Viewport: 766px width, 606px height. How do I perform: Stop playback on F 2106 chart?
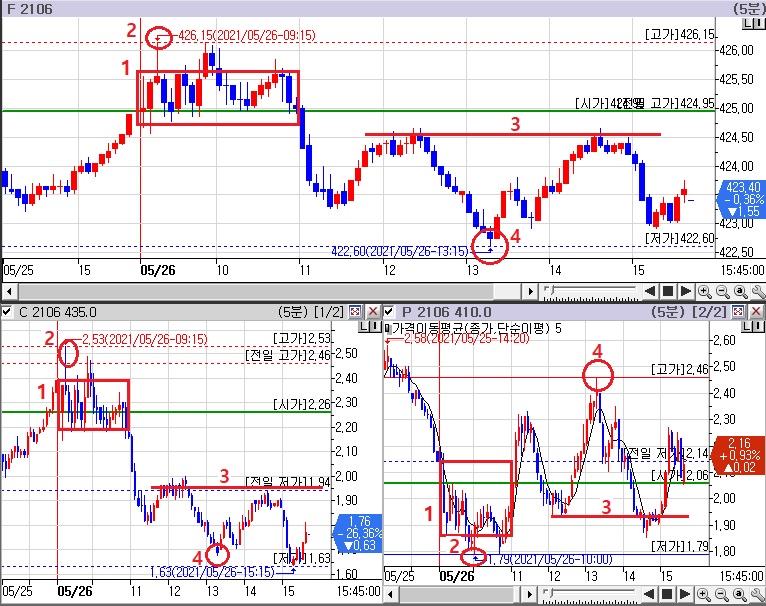tap(667, 292)
